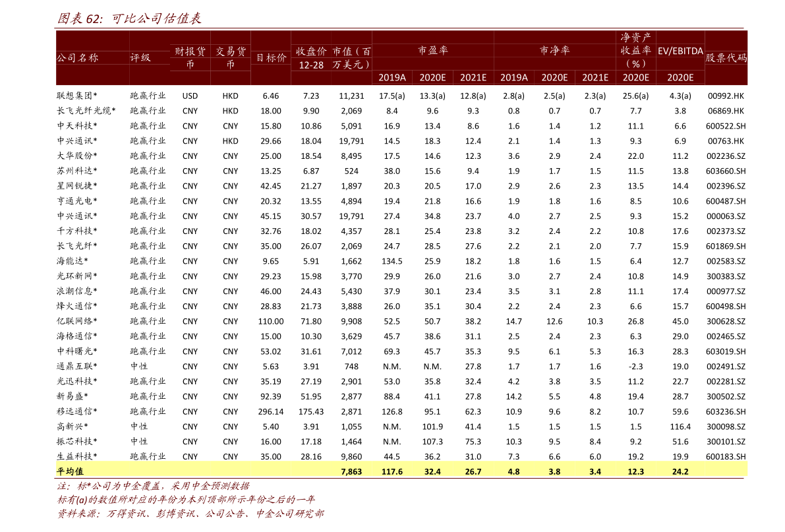Screen dimensions: 785x532
Task: Click the 平均值 row label
Action: (x=70, y=471)
